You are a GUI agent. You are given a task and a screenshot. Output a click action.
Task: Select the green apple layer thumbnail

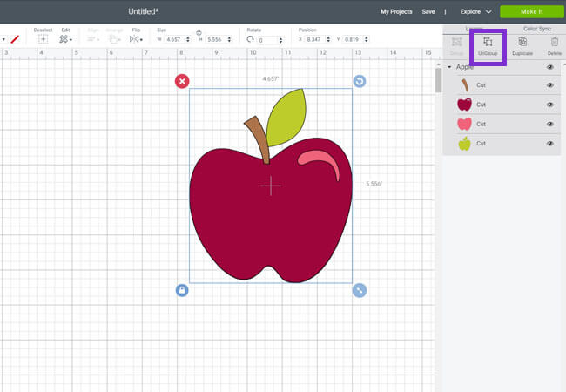465,144
